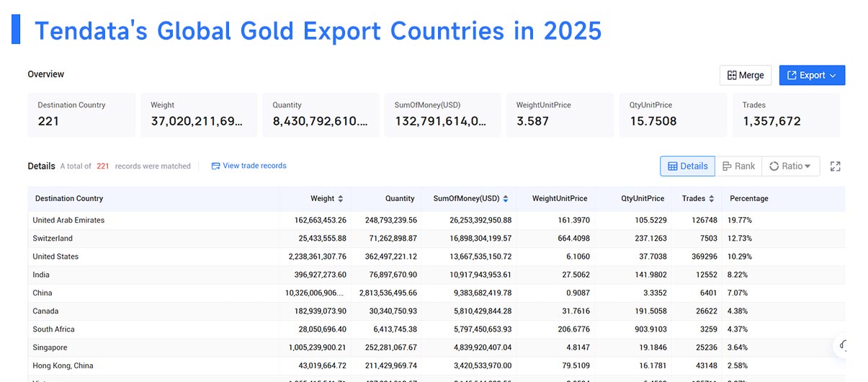Click the SumOfMoney(USD) summary card

click(x=442, y=115)
